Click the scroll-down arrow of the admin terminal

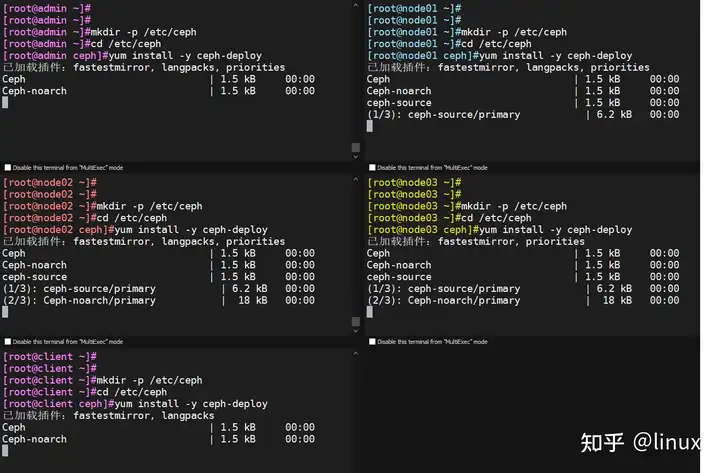[x=355, y=157]
